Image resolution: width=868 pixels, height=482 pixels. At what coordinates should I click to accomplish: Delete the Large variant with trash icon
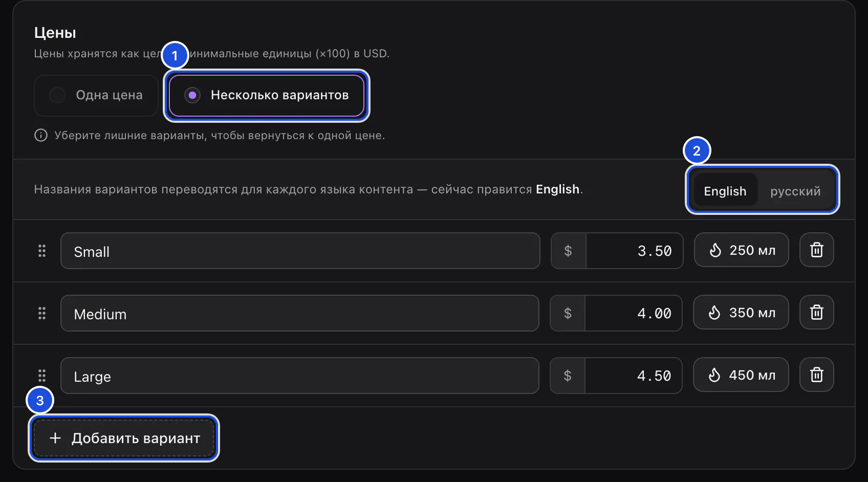(817, 375)
